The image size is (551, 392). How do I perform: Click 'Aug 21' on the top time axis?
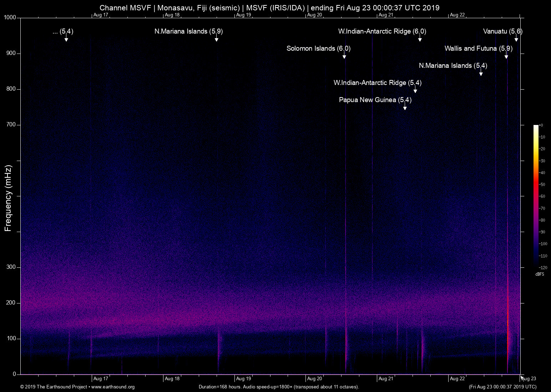386,15
